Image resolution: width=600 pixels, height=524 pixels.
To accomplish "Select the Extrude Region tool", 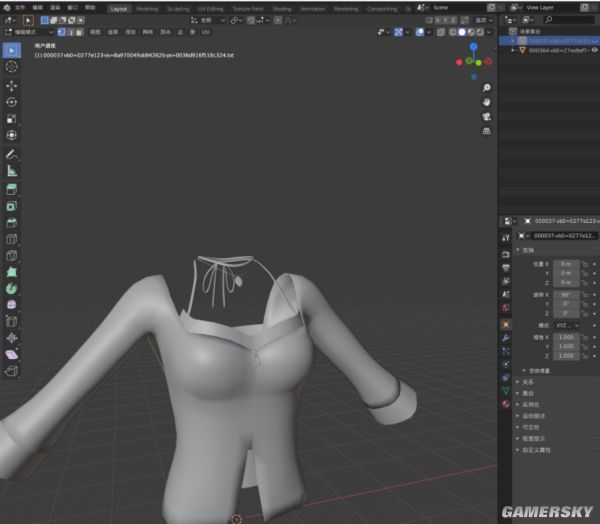I will pyautogui.click(x=12, y=189).
